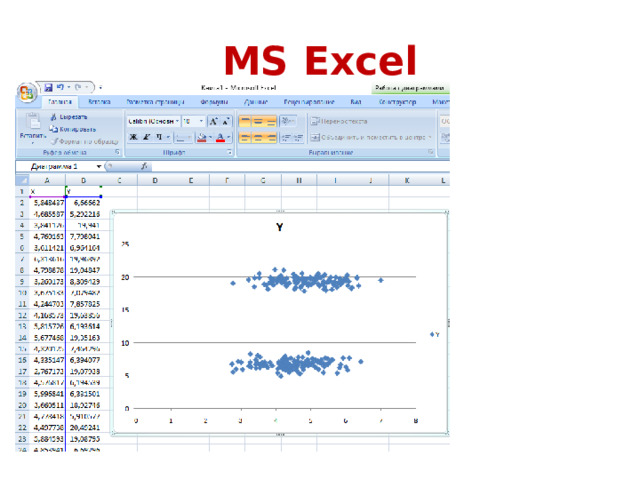
Task: Enable Перенос текста wrap text
Action: pos(339,121)
